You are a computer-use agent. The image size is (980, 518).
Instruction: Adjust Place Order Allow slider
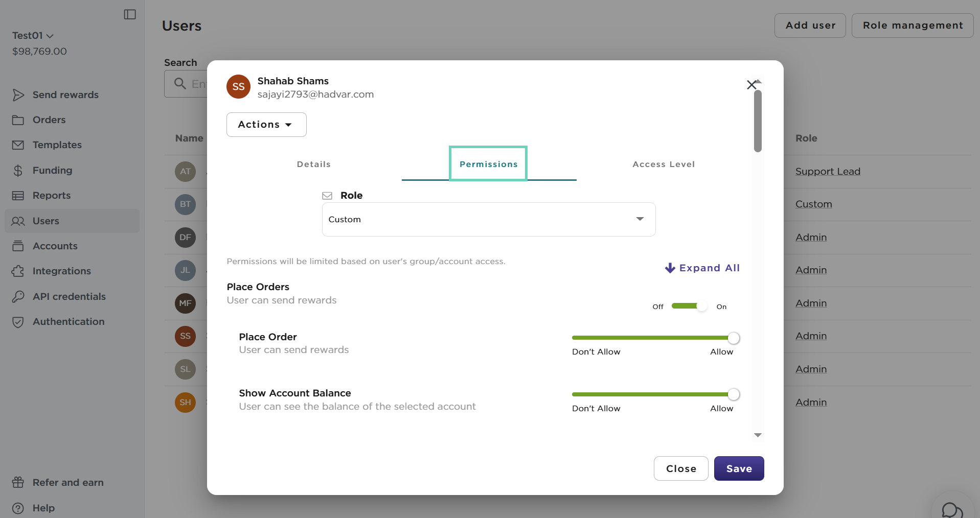[x=734, y=338]
